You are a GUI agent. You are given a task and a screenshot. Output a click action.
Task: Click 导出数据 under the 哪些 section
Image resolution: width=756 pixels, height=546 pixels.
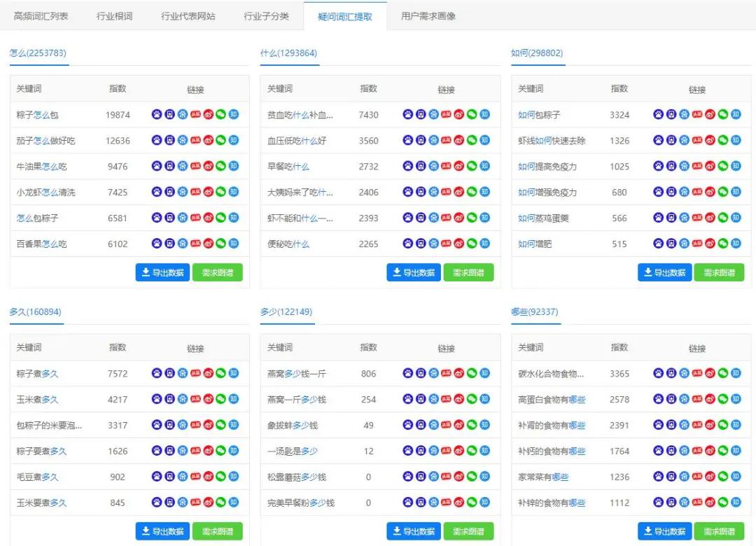point(664,531)
